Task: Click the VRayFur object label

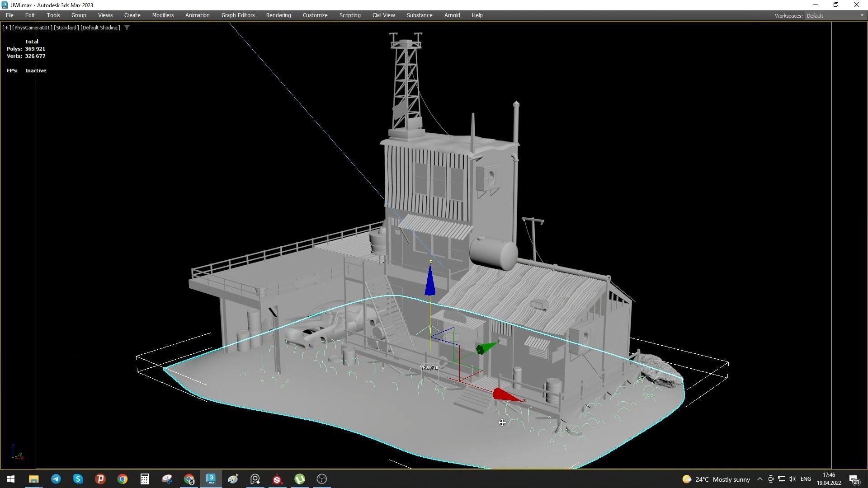Action: [x=429, y=368]
